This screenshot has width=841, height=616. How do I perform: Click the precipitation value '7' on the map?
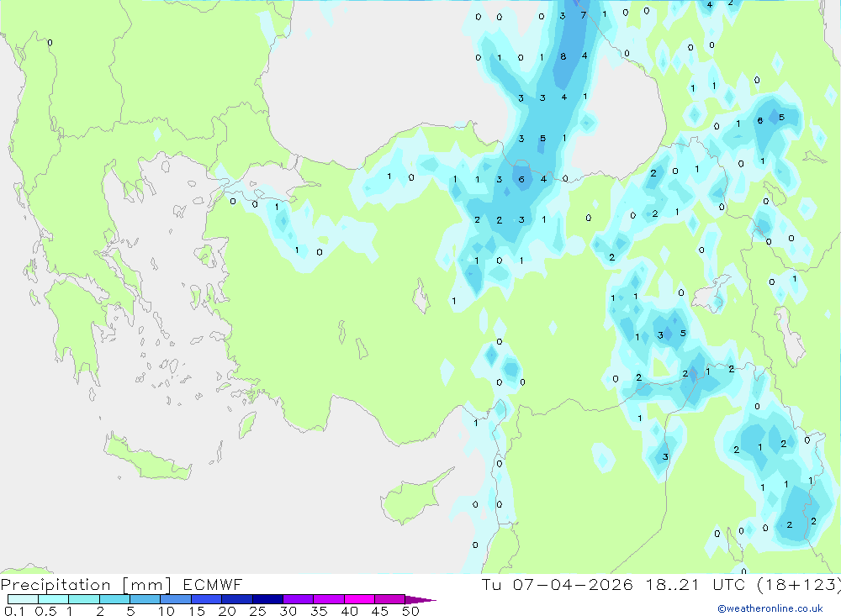click(x=584, y=16)
